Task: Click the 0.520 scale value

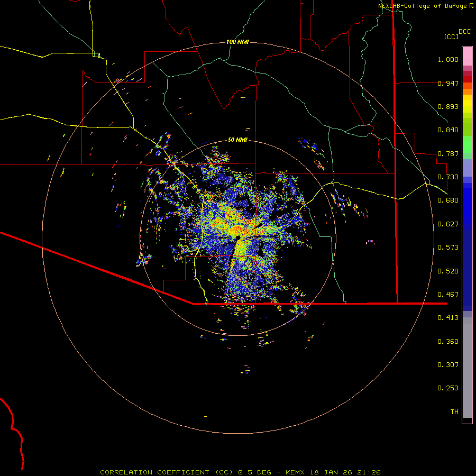Action: [x=448, y=271]
